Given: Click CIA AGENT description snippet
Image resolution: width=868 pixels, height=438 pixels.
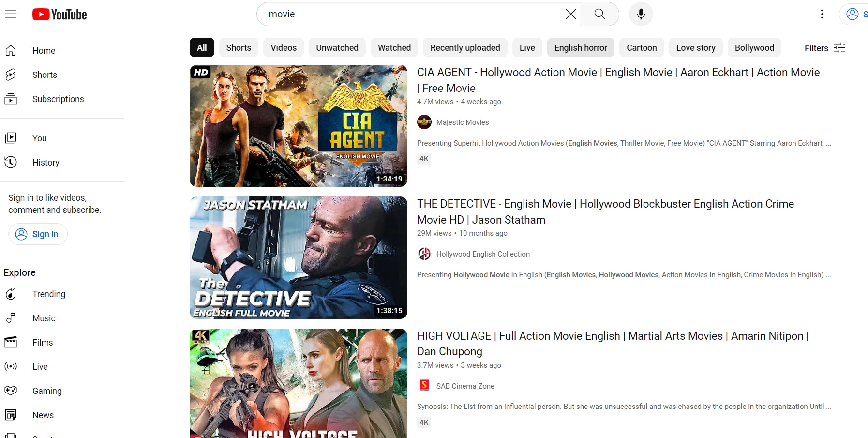Looking at the screenshot, I should coord(624,143).
